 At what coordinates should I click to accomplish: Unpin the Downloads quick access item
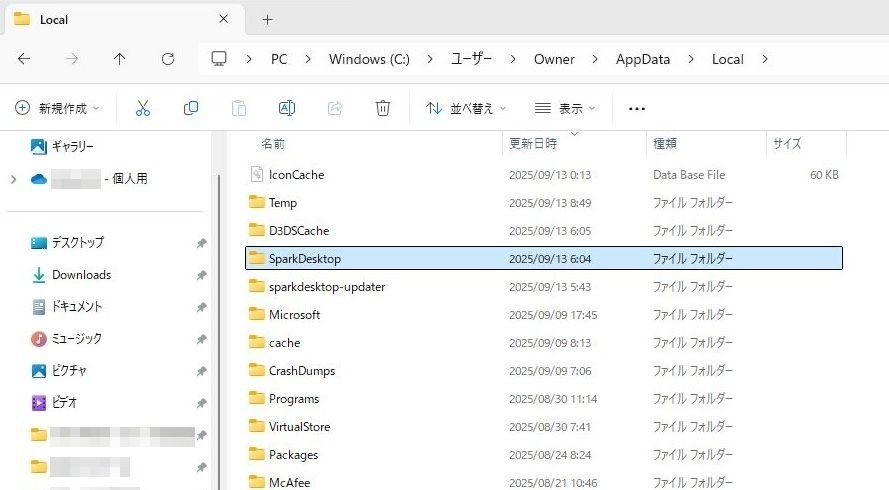(201, 275)
